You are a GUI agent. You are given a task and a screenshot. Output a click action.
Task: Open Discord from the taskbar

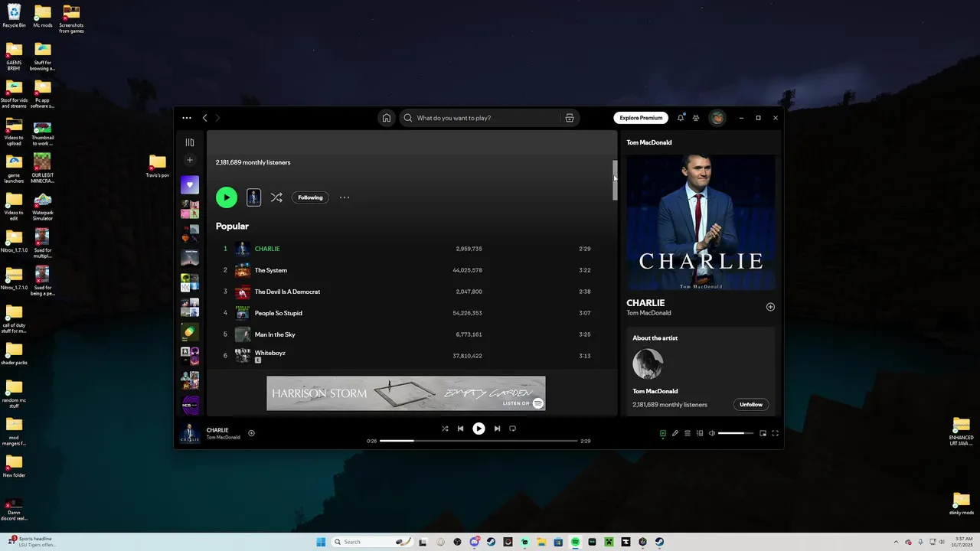pyautogui.click(x=475, y=542)
